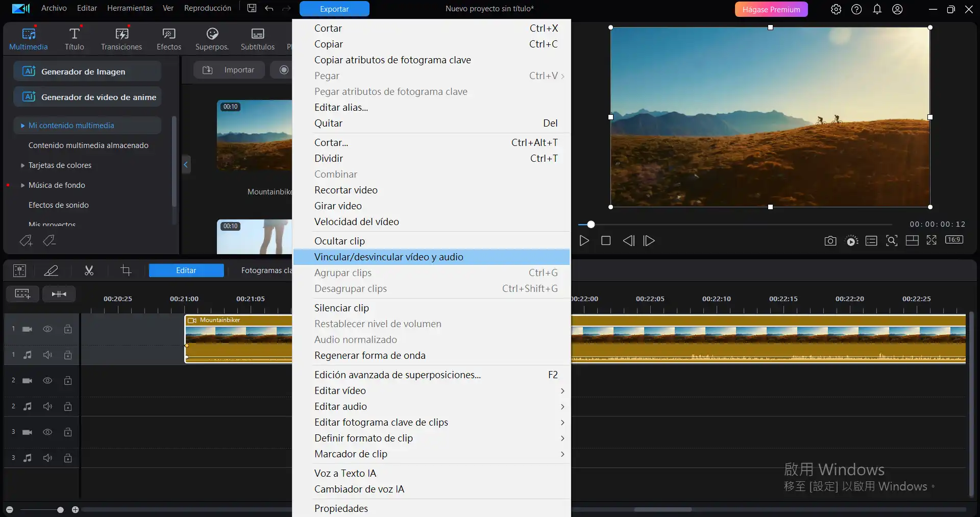Open Editar vídeo submenu
The height and width of the screenshot is (517, 980).
pos(432,391)
